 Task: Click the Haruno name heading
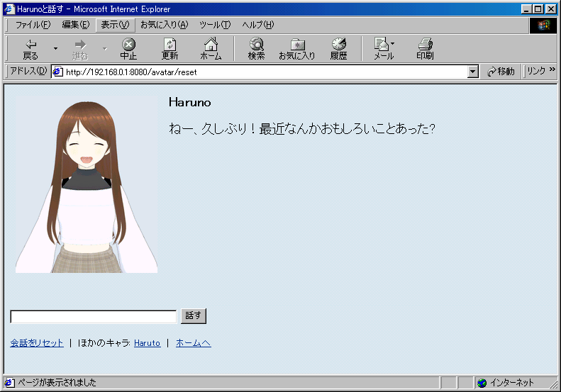pos(189,102)
